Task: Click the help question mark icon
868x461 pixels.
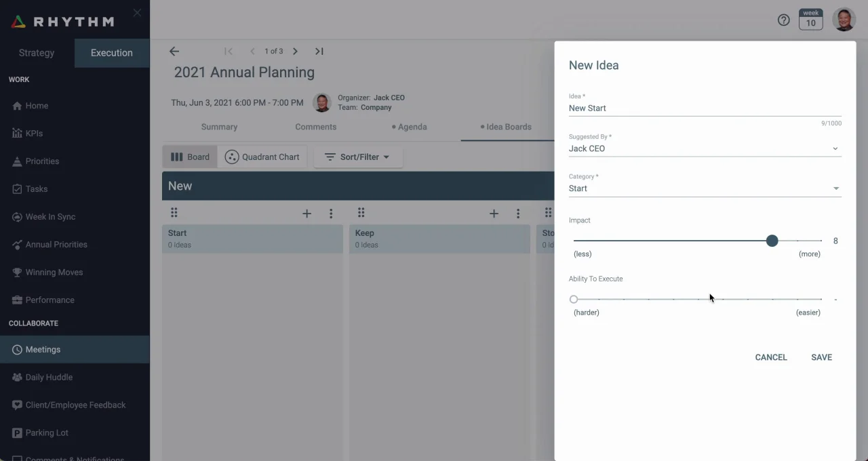Action: click(783, 20)
